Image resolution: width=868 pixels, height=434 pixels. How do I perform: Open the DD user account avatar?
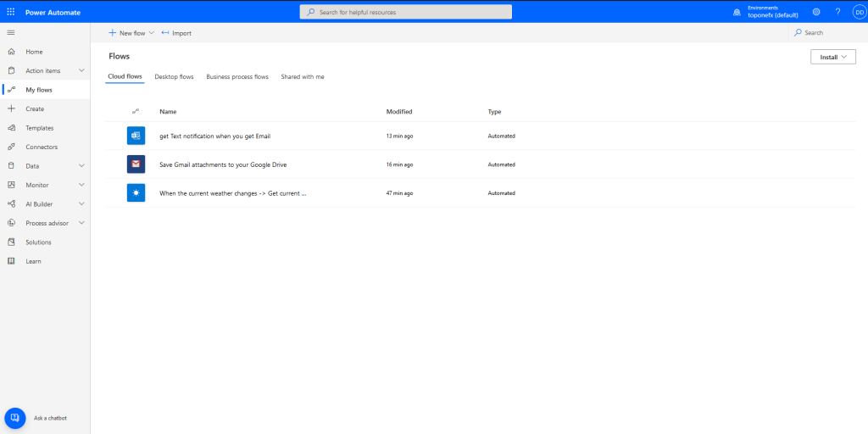click(858, 12)
